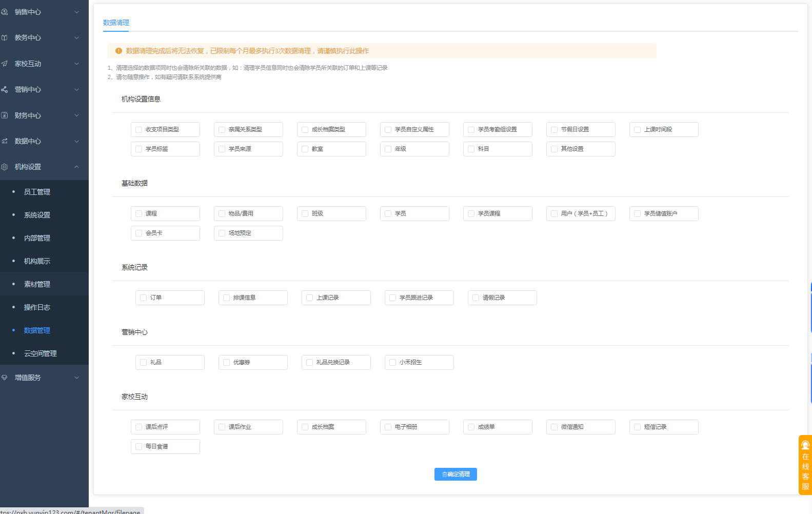Check the 学员储值账户 checkbox
812x514 pixels.
pyautogui.click(x=637, y=214)
